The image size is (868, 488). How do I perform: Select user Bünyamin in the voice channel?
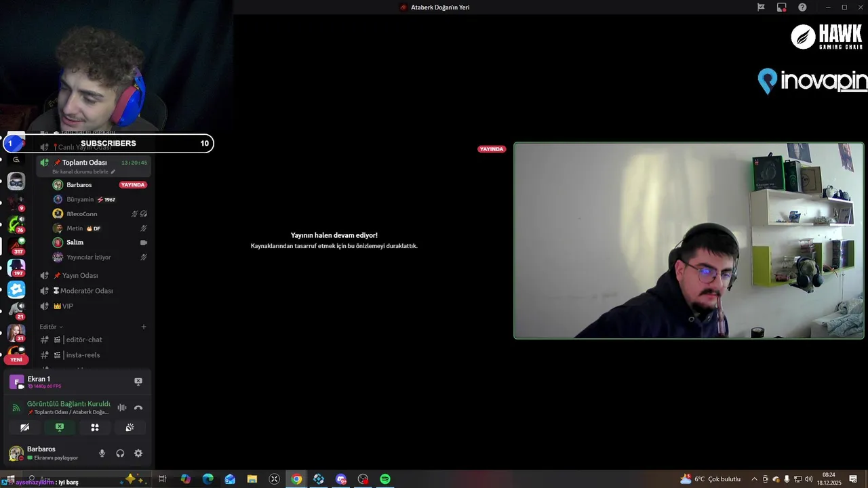(x=80, y=200)
